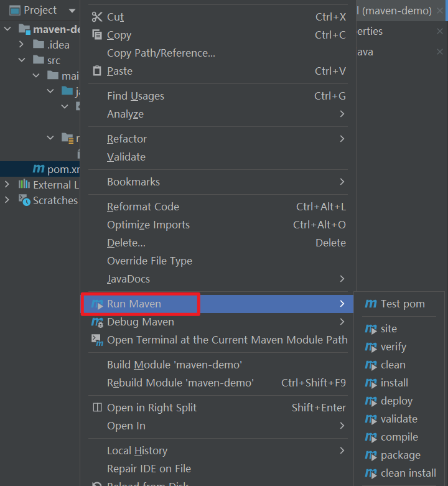Expand the .idea folder

(21, 44)
